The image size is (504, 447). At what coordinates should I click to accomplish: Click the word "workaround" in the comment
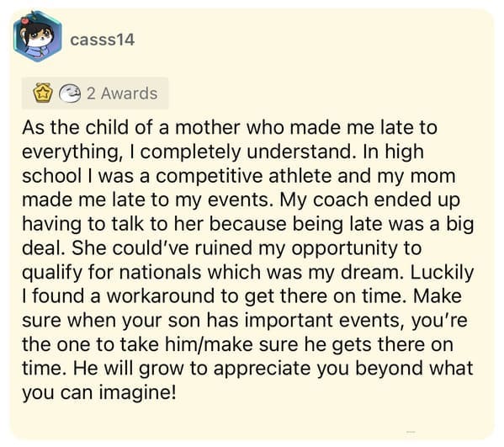point(161,296)
